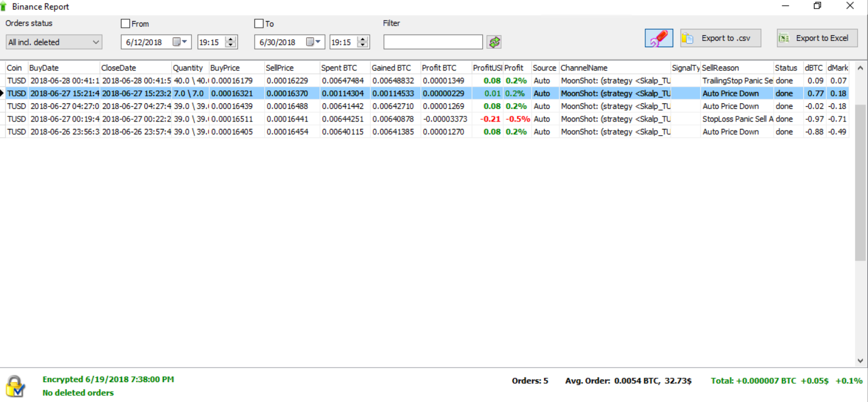Sort by BuyDate column header
The width and height of the screenshot is (868, 402).
(64, 68)
